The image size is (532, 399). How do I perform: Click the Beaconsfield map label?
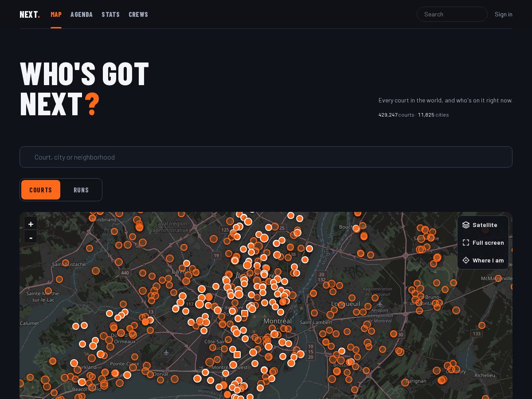click(x=86, y=388)
